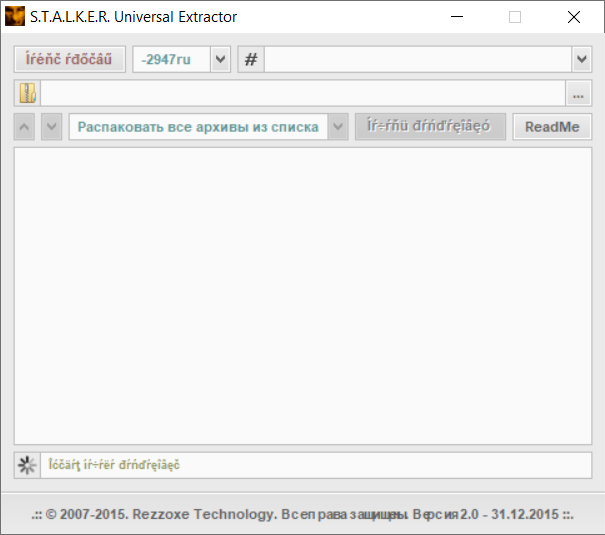Image resolution: width=605 pixels, height=535 pixels.
Task: Click the grayed-out button left of ReadMe
Action: coord(429,127)
